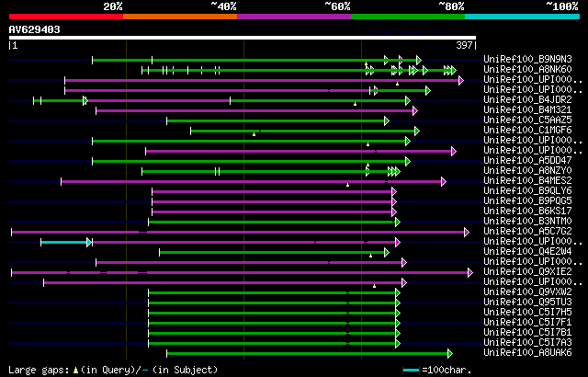This screenshot has width=588, height=377.
Task: Click the green ~80% legend color bar
Action: 408,17
